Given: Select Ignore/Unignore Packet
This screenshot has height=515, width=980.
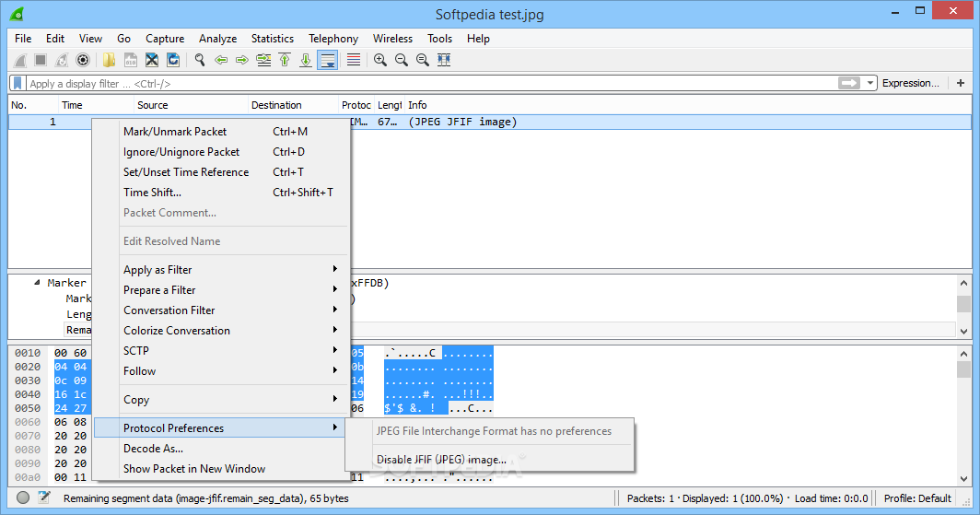Looking at the screenshot, I should click(x=220, y=152).
